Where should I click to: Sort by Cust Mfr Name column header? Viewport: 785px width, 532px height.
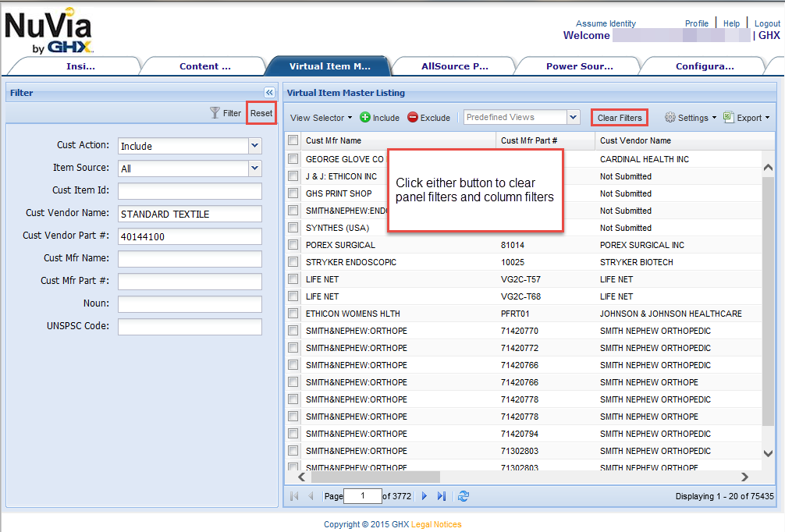pos(398,140)
